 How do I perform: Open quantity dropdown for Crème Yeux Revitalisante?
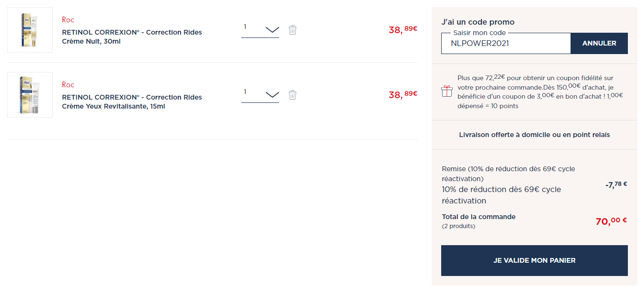point(260,93)
